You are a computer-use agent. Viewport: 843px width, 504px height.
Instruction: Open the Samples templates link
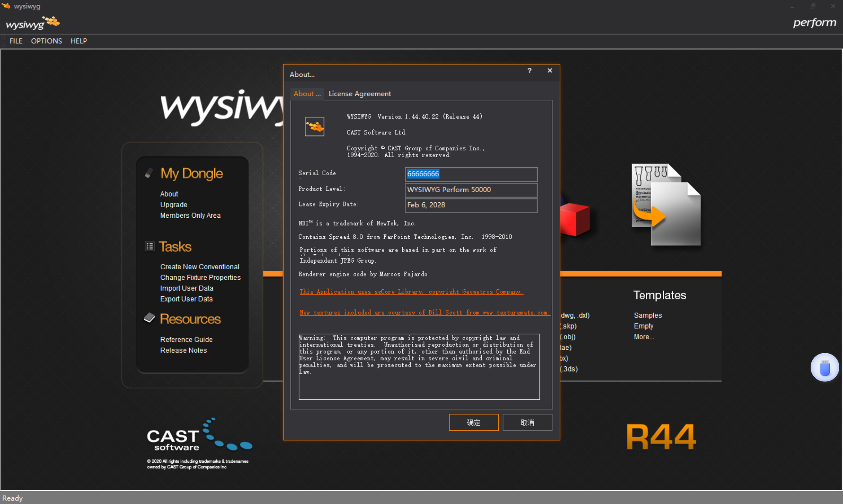point(647,315)
